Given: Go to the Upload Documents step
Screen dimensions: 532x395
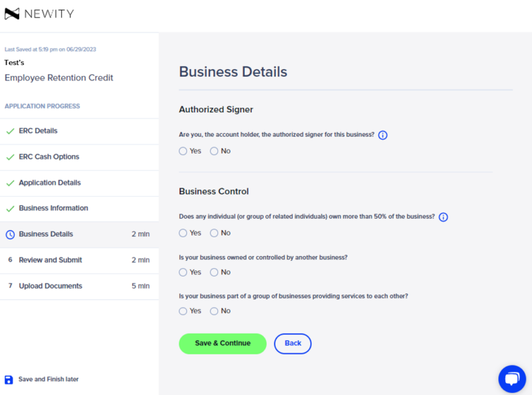Looking at the screenshot, I should tap(51, 286).
